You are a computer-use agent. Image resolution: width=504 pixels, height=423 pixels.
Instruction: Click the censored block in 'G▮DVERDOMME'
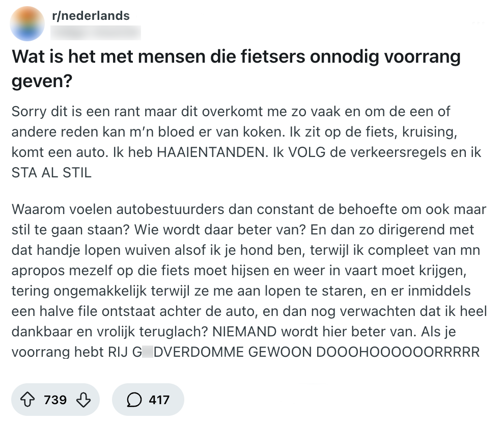coord(148,352)
